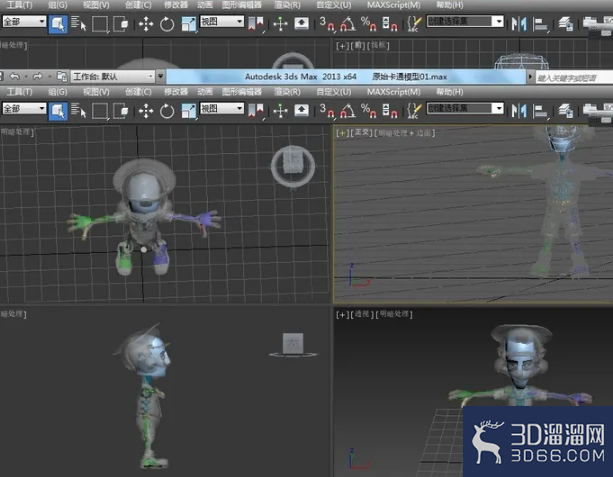Activate Select and Manipulate in toolbar beneath the title bar
This screenshot has height=477, width=613.
coord(280,111)
